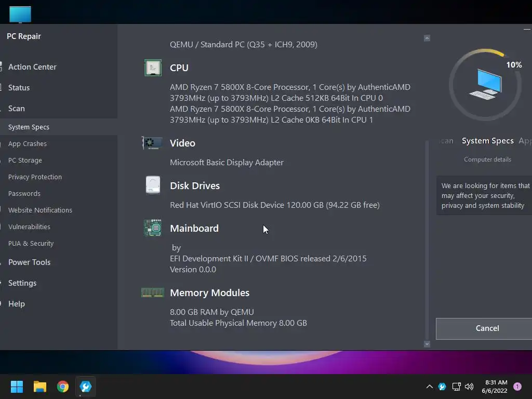Screen dimensions: 532x399
Task: Open Passwords in the sidebar
Action: click(x=24, y=193)
